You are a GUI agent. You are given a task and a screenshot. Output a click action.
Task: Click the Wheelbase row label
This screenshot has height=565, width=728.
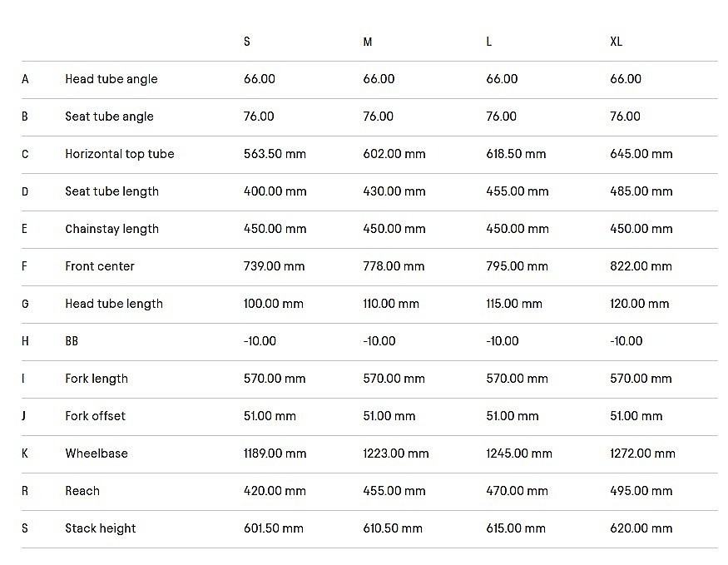(x=97, y=453)
